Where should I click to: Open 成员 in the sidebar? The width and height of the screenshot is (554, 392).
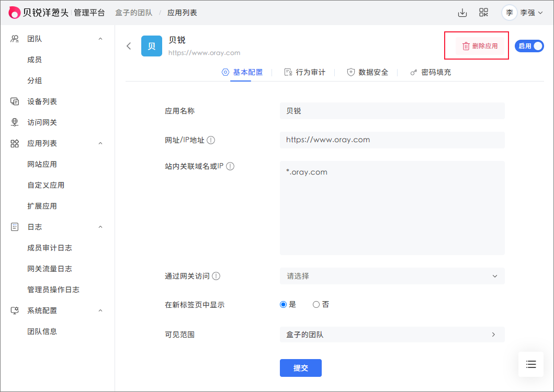pos(35,60)
